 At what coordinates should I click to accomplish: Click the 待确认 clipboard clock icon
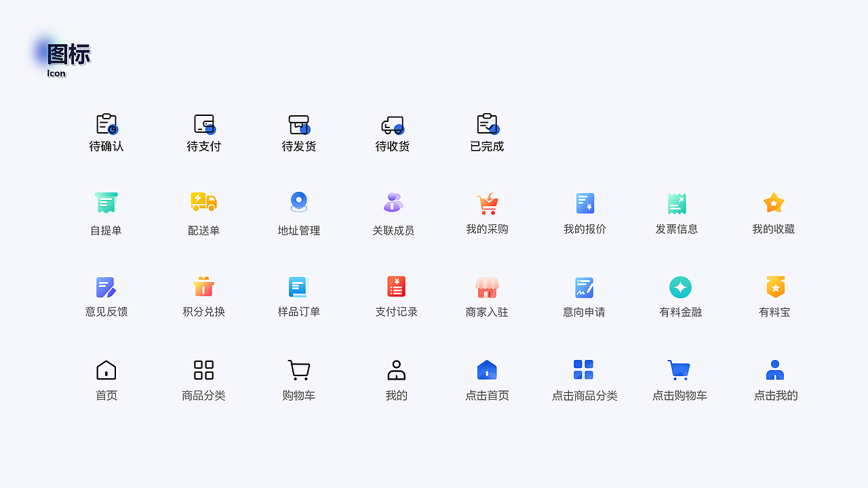106,124
